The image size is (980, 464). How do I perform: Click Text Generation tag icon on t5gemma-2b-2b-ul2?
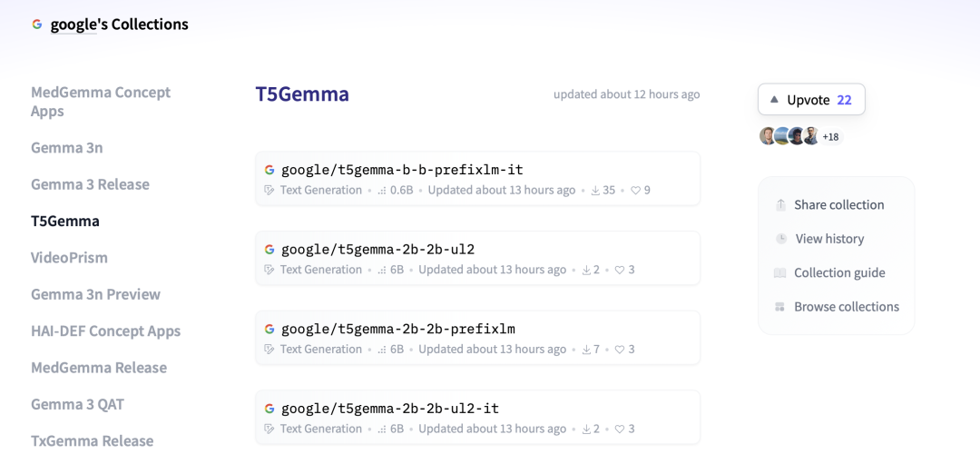pyautogui.click(x=269, y=270)
